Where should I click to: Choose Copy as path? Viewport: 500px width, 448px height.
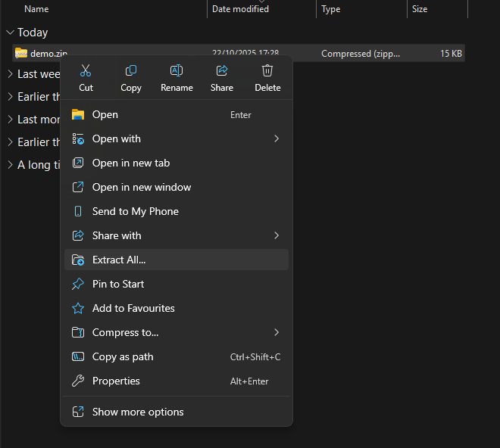(123, 356)
